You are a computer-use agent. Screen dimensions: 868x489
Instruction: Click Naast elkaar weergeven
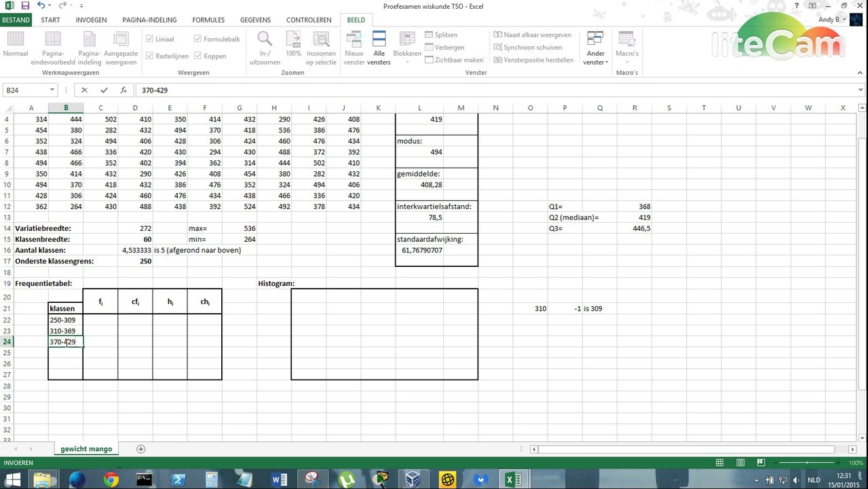click(532, 35)
